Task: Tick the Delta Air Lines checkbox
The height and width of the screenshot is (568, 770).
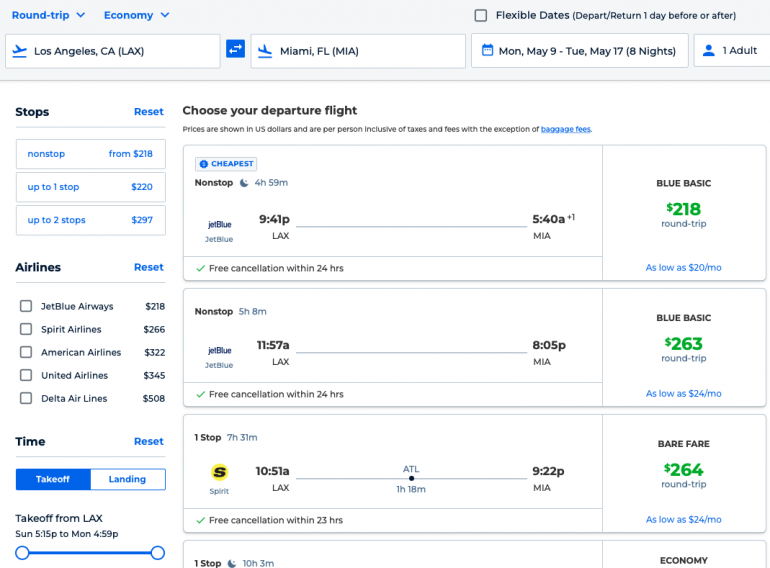Action: click(x=26, y=398)
